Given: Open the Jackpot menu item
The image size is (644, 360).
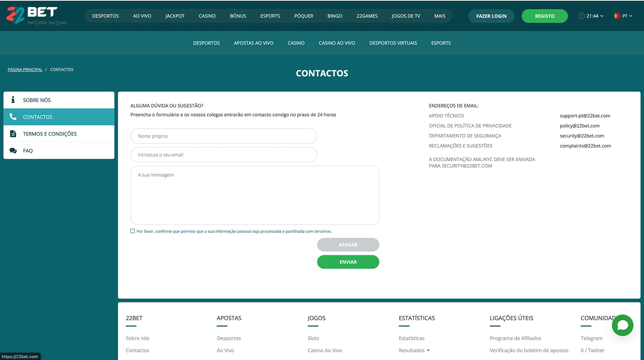Looking at the screenshot, I should click(175, 16).
